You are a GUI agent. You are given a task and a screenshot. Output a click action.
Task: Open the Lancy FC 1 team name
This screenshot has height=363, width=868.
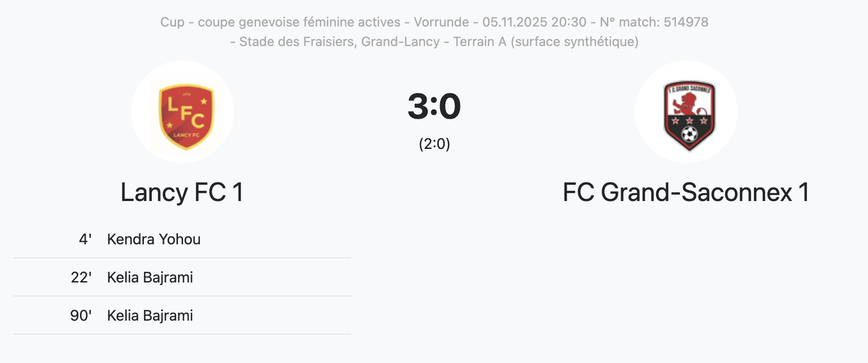point(182,192)
